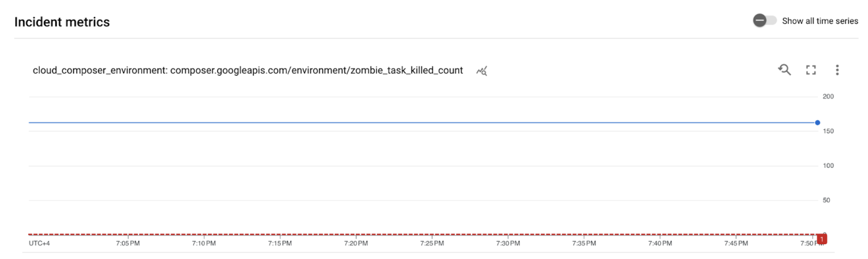Click the Show all time series label
This screenshot has width=868, height=259.
coord(820,21)
